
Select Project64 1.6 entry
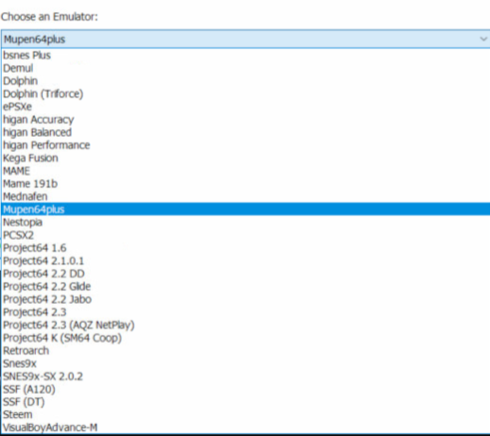point(246,248)
